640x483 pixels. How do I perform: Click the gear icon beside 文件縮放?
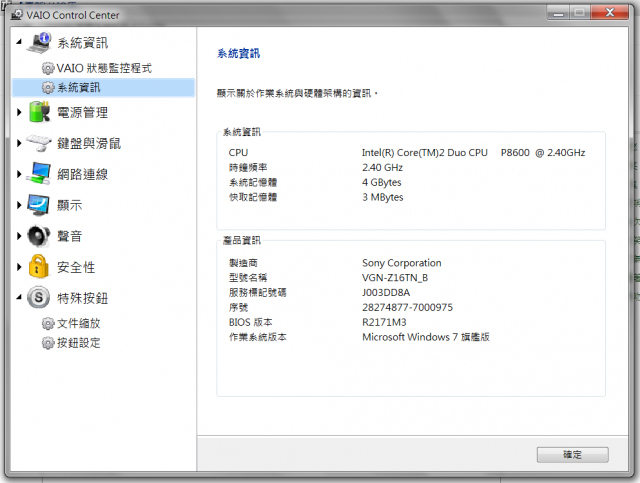tap(48, 323)
